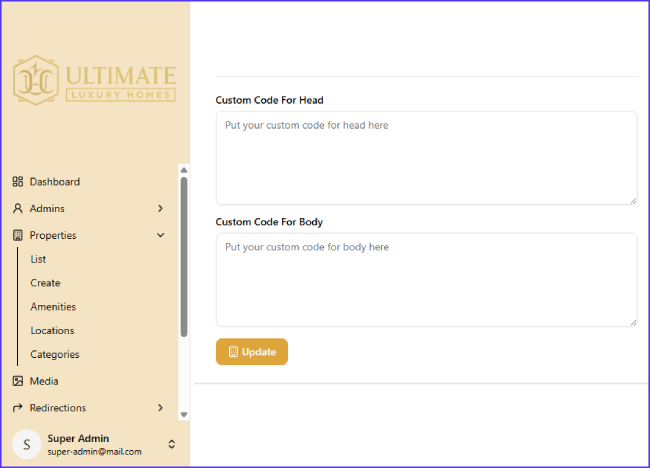Open the Super Admin account switcher arrows
The height and width of the screenshot is (468, 650).
(172, 444)
